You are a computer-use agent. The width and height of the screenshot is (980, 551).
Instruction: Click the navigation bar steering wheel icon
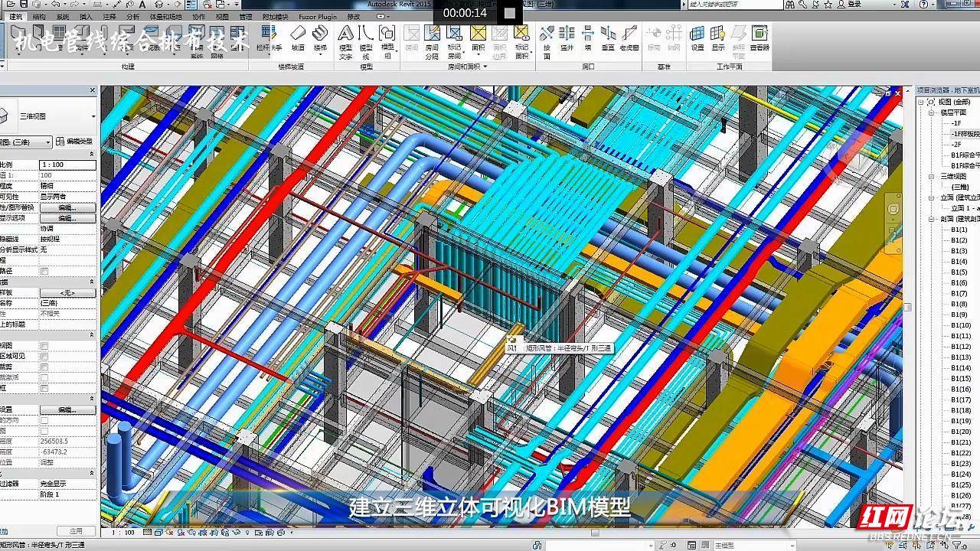pos(893,209)
